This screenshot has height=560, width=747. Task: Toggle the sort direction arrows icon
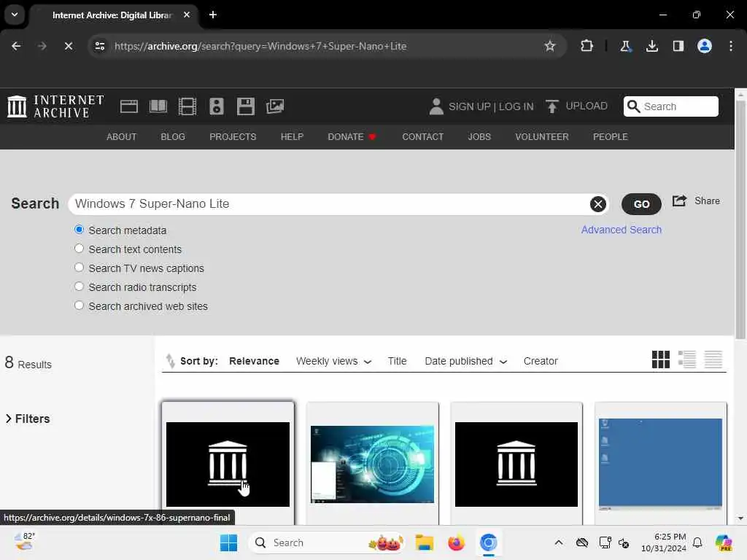click(x=170, y=361)
